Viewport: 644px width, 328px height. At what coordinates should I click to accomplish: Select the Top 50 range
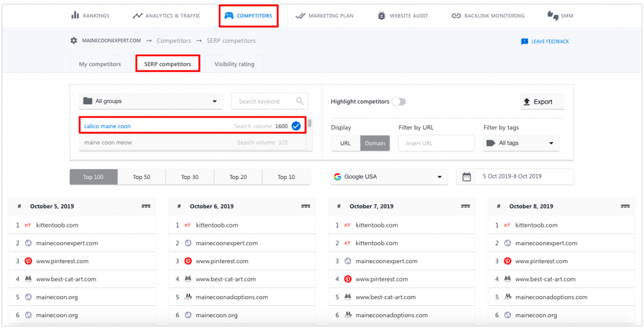point(142,177)
